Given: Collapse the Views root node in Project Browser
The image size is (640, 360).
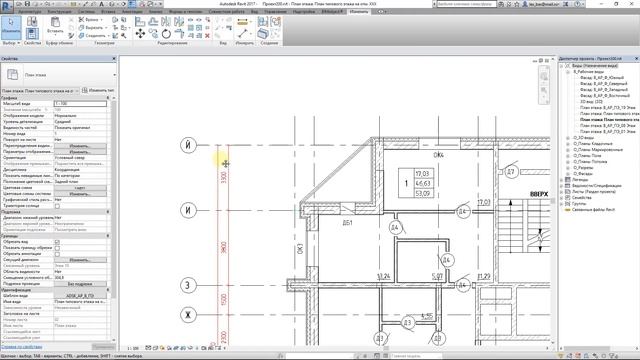Looking at the screenshot, I should (x=562, y=66).
